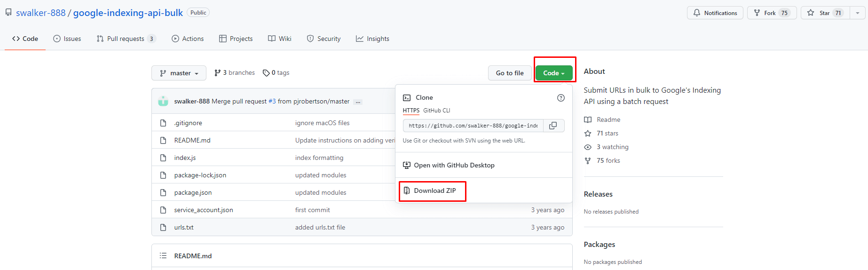Open pull request #3 link in commit message
Viewport: 868px width, 270px height.
coord(272,101)
